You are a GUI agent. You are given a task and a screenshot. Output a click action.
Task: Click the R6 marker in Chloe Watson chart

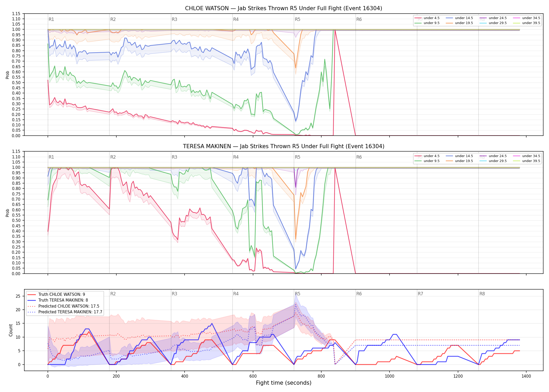[x=359, y=19]
